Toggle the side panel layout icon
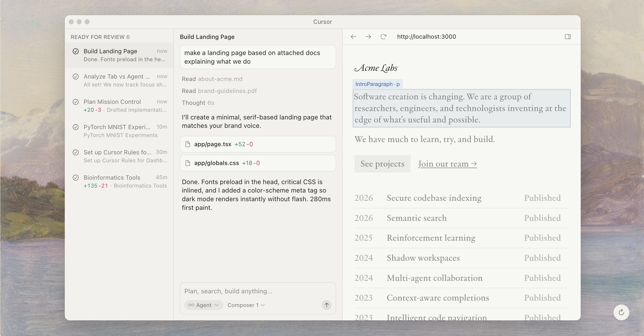The image size is (644, 336). pos(568,37)
